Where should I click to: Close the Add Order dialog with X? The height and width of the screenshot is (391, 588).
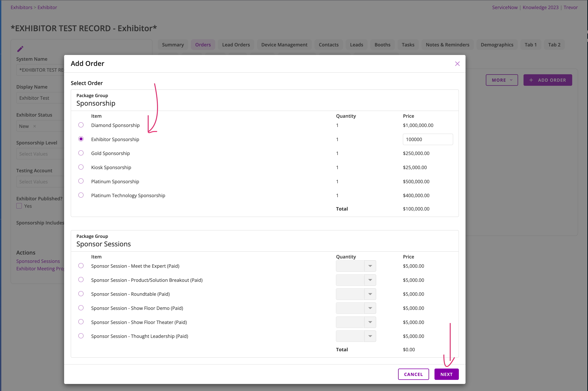[x=457, y=64]
